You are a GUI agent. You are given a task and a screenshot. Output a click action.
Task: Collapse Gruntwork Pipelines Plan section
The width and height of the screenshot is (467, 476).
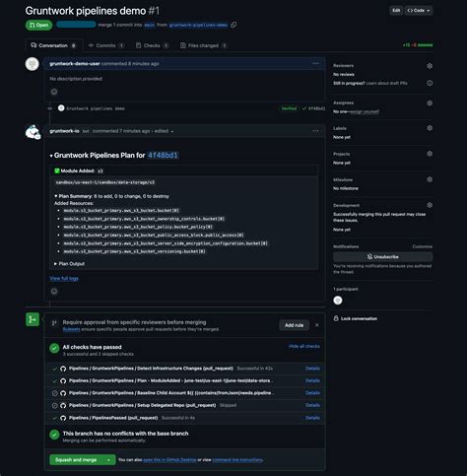(51, 156)
